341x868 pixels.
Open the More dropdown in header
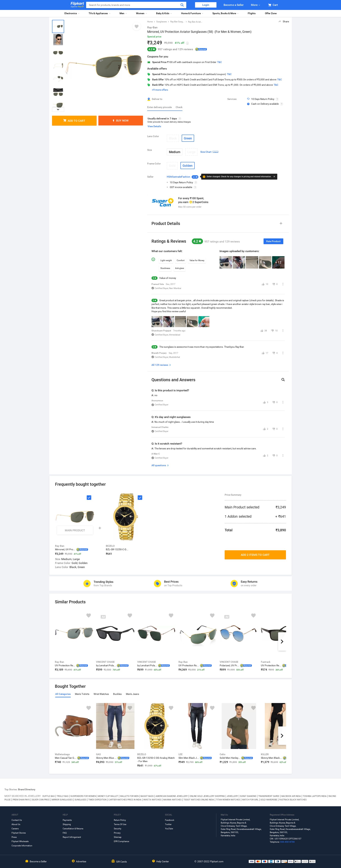[x=255, y=5]
